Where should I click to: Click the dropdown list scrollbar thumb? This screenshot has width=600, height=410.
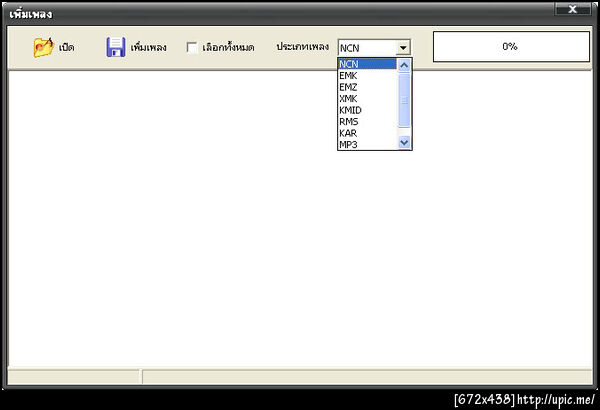404,100
